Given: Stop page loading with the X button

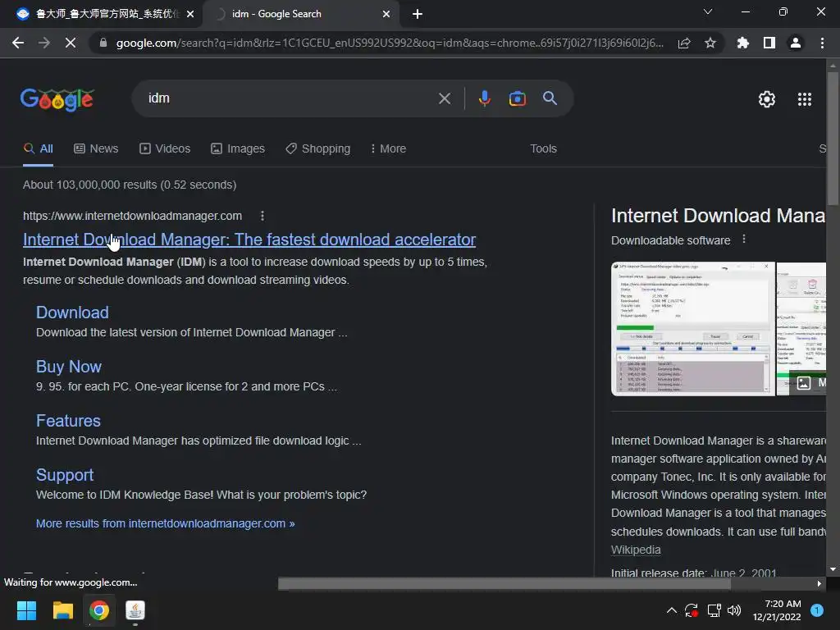Looking at the screenshot, I should (71, 43).
